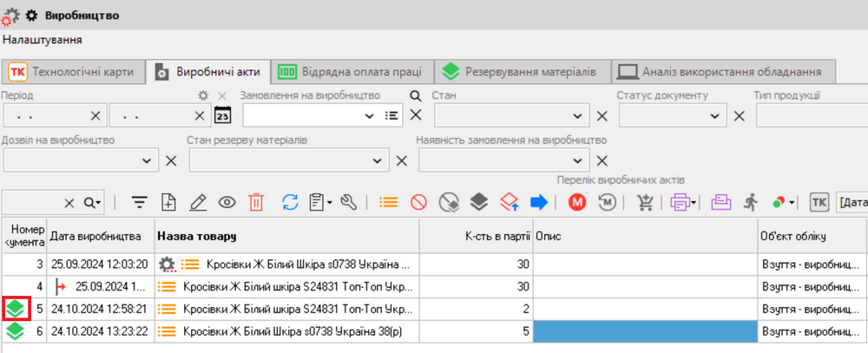Click the purple printer icon
This screenshot has width=868, height=353.
[x=679, y=202]
